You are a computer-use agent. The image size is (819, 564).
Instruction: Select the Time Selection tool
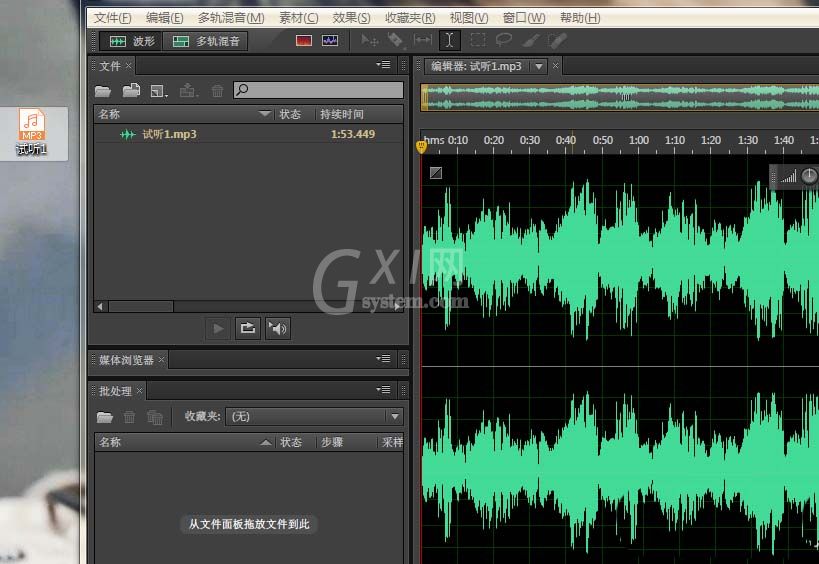click(x=449, y=40)
